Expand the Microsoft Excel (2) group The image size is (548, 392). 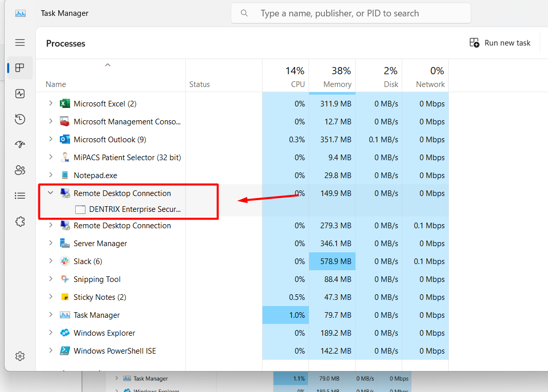[51, 103]
